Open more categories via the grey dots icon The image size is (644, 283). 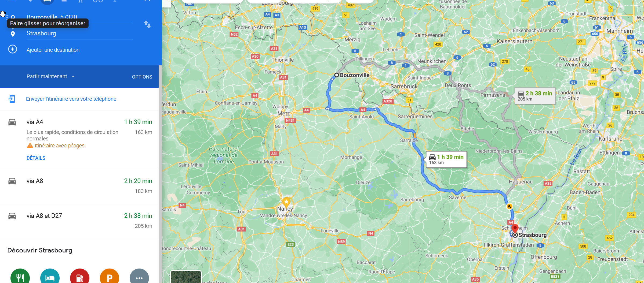coord(139,277)
